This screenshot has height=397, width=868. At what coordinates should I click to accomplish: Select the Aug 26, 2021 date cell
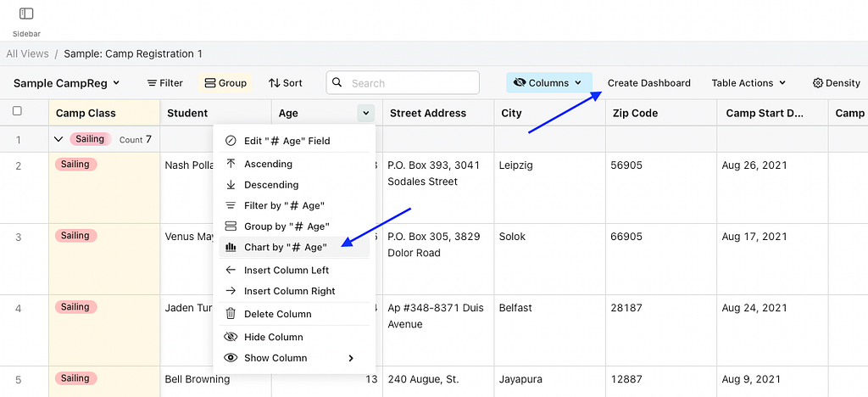[x=773, y=187]
